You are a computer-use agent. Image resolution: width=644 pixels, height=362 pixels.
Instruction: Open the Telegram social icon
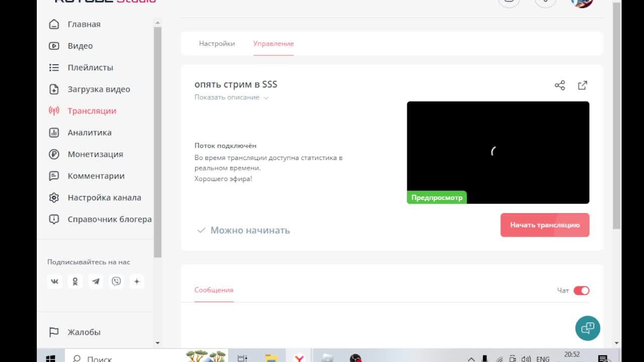[x=96, y=282]
